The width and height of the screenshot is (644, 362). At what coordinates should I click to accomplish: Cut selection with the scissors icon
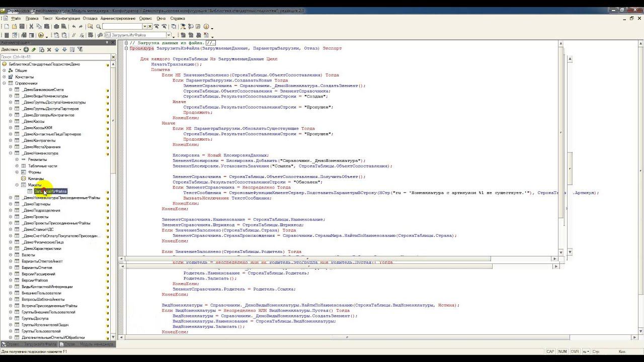pos(31,27)
